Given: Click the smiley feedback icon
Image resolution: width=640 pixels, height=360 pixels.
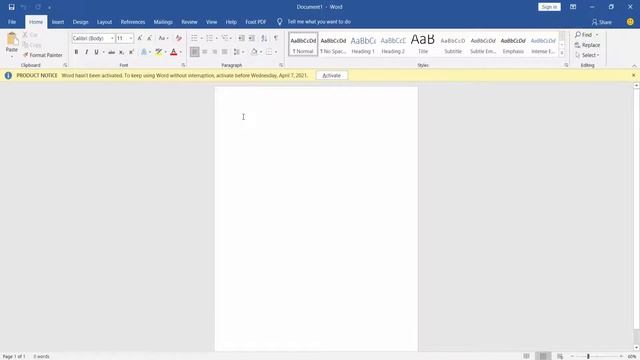Looking at the screenshot, I should pos(630,22).
